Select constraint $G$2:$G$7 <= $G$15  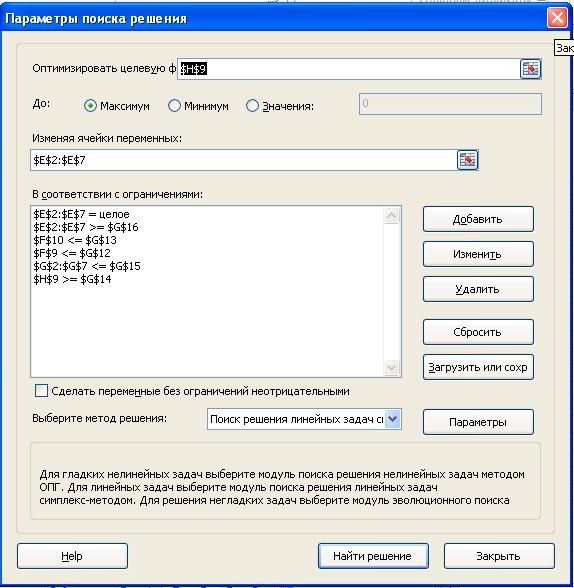(x=87, y=266)
